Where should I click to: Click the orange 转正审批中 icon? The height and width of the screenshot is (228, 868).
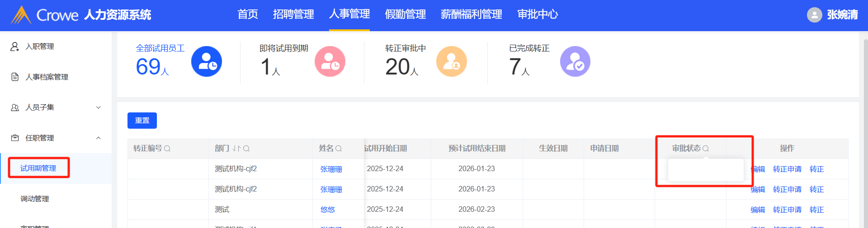coord(452,61)
